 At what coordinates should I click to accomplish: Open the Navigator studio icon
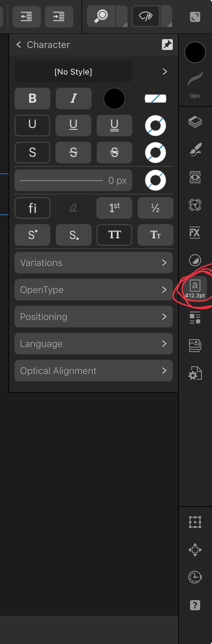[195, 550]
